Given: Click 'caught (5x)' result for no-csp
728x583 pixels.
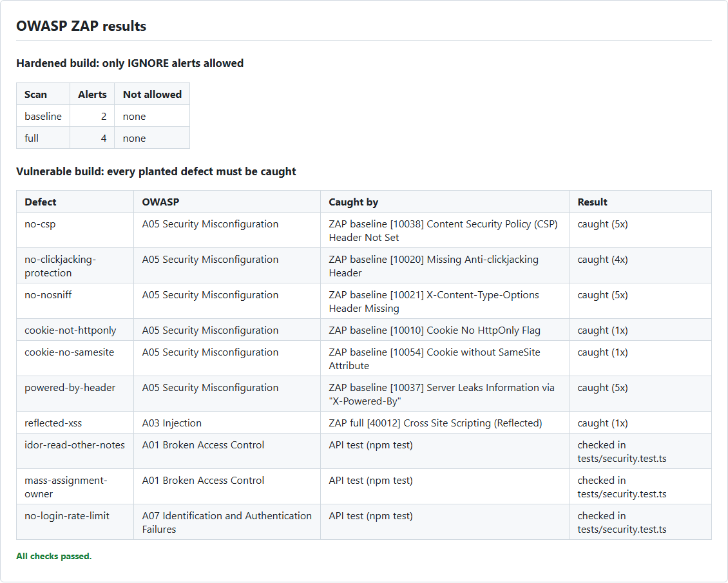Looking at the screenshot, I should click(x=640, y=230).
